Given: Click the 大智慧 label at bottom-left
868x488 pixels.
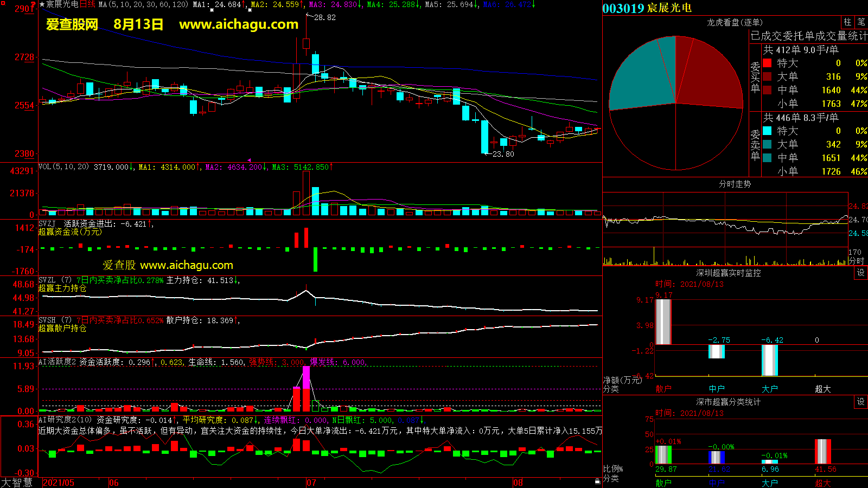Looking at the screenshot, I should (17, 483).
